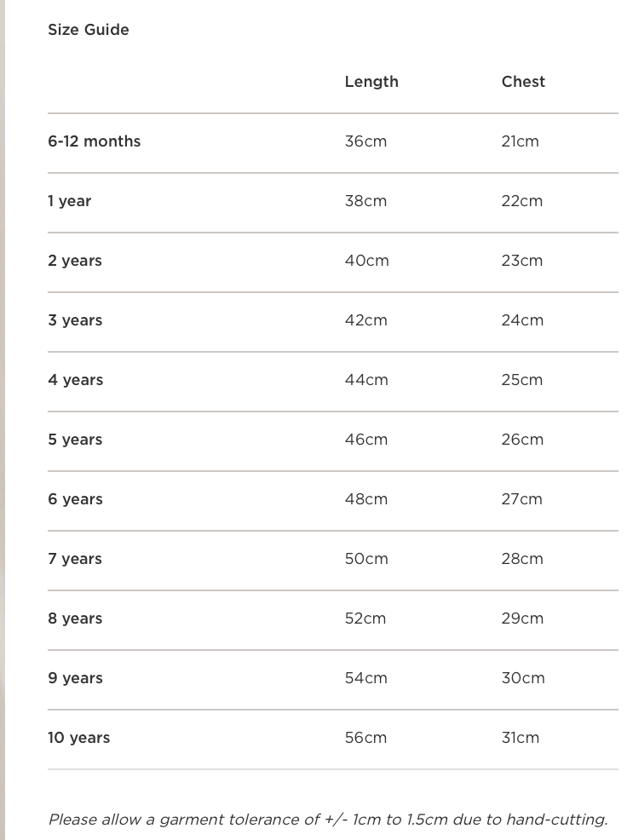Click the 31cm chest value
This screenshot has height=840, width=627.
tap(520, 738)
